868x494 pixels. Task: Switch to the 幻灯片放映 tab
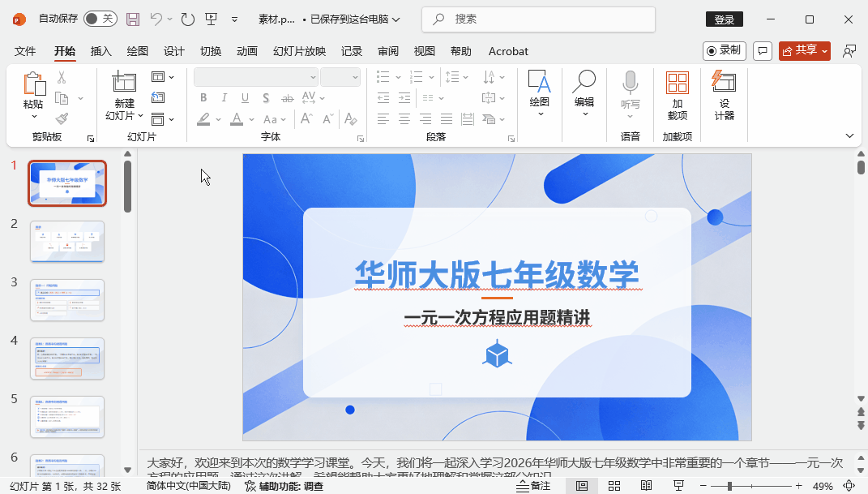pyautogui.click(x=300, y=51)
